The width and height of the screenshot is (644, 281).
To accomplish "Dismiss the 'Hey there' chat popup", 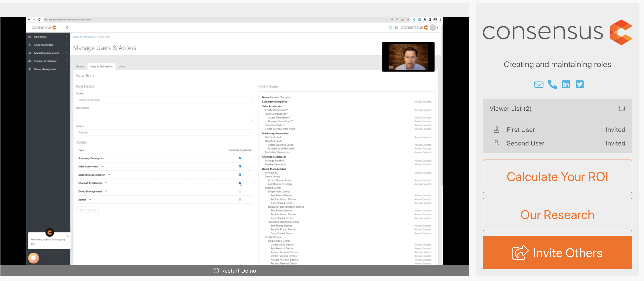I will click(68, 236).
